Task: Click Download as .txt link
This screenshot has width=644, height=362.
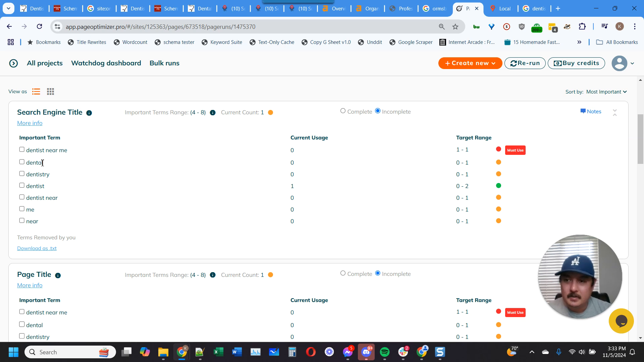Action: [36, 248]
